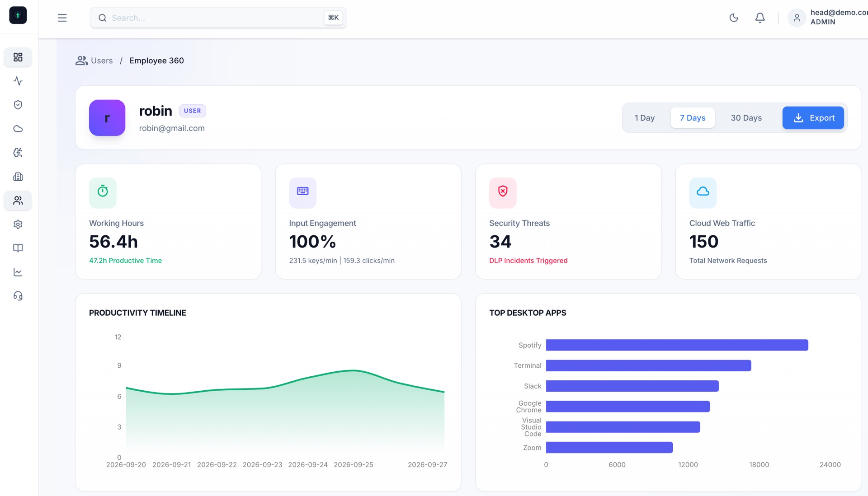Viewport: 868px width, 496px height.
Task: Click the Employee 360 breadcrumb text
Action: pos(156,61)
